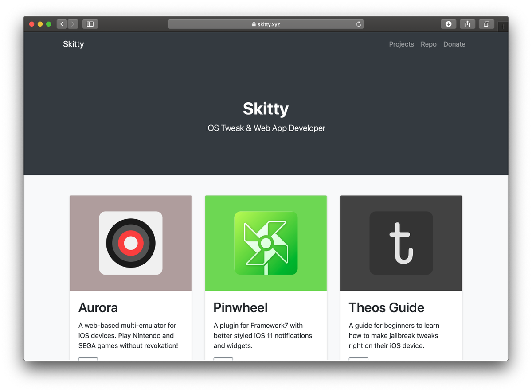Click the 'iOS Tweak & Web App Developer' subtitle

(x=266, y=128)
